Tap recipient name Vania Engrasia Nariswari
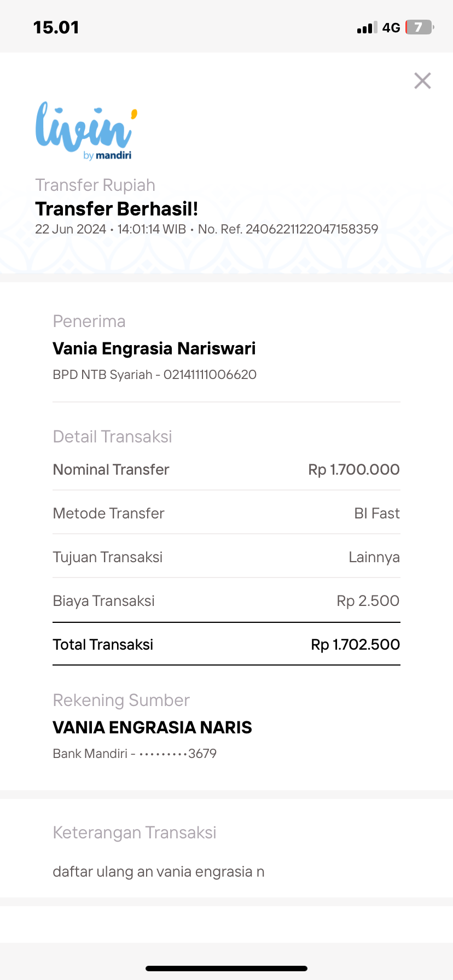Viewport: 453px width, 980px height. click(x=154, y=348)
